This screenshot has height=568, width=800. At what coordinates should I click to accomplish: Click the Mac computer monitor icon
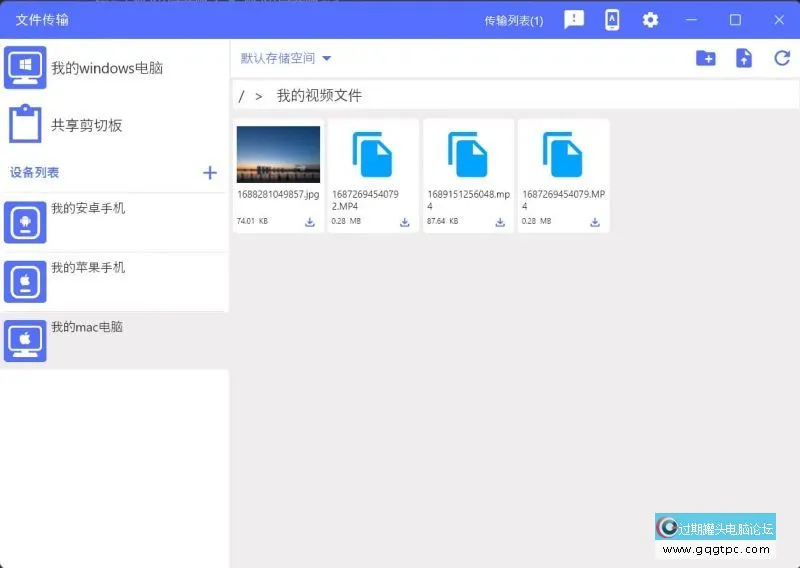click(x=25, y=340)
